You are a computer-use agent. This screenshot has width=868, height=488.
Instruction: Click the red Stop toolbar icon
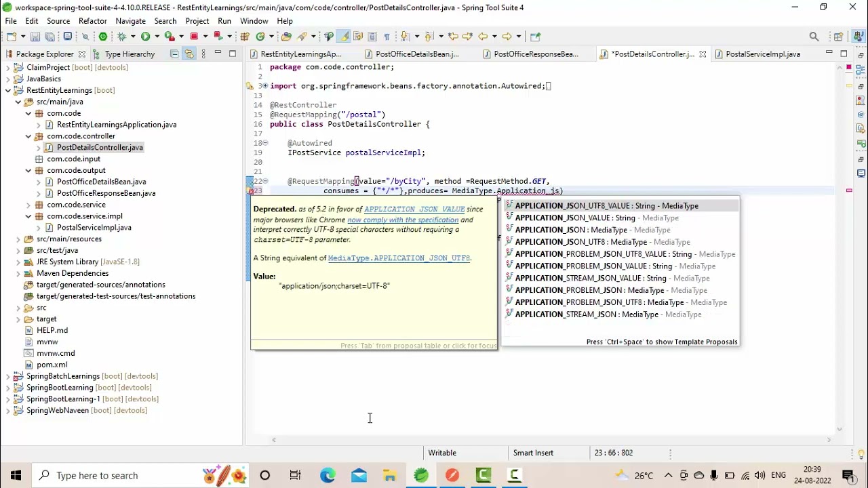pos(194,36)
